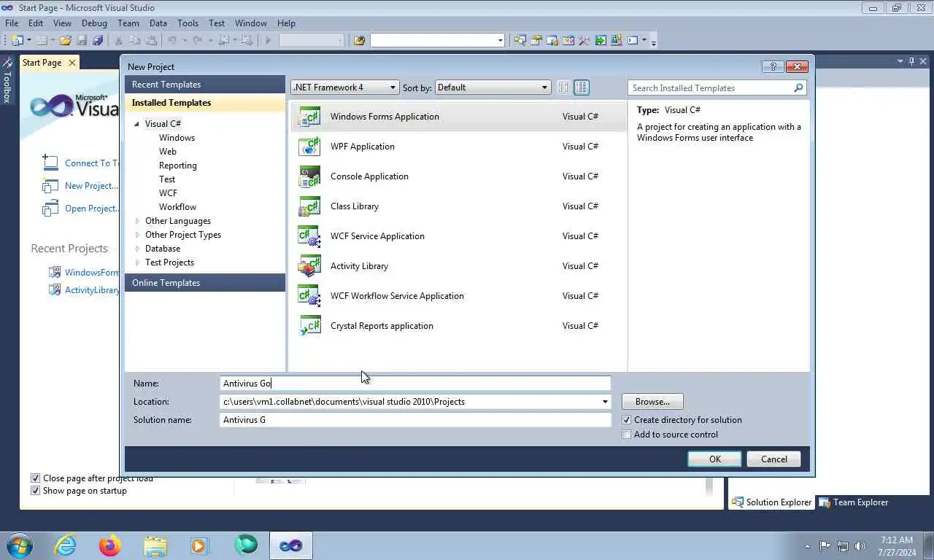Open the Tools menu
This screenshot has width=934, height=560.
pyautogui.click(x=188, y=23)
